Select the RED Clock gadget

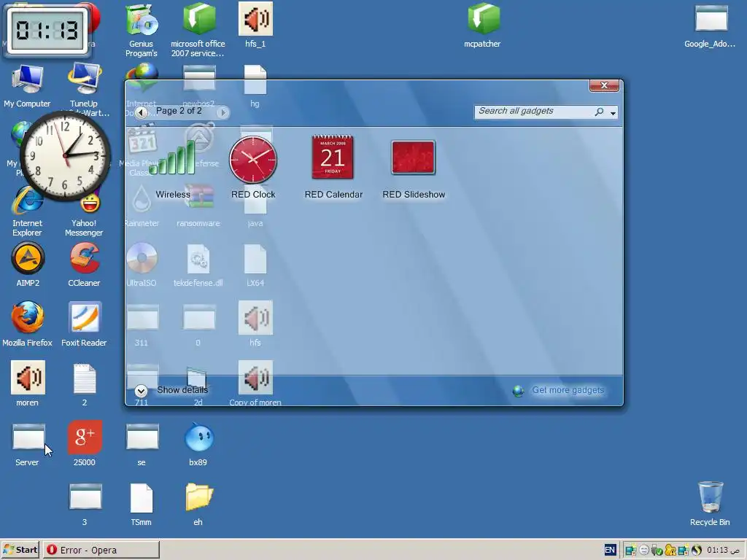click(x=253, y=160)
